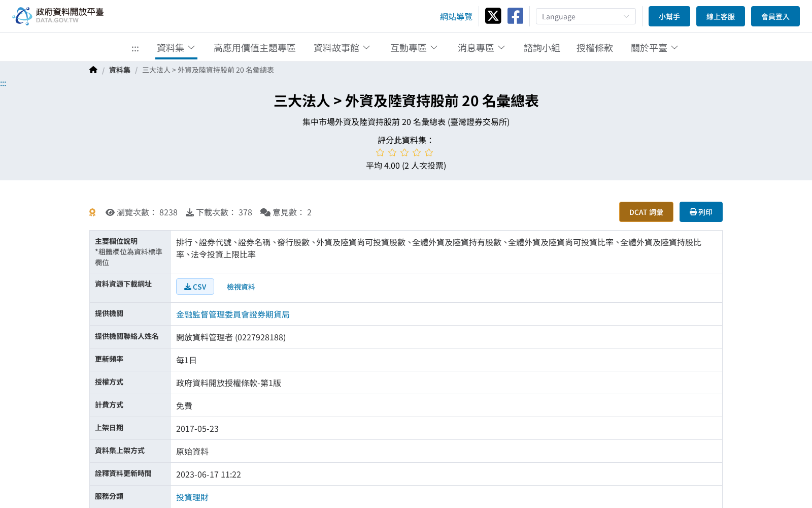This screenshot has height=508, width=812.
Task: Expand the 消息專區 menu
Action: click(x=482, y=48)
